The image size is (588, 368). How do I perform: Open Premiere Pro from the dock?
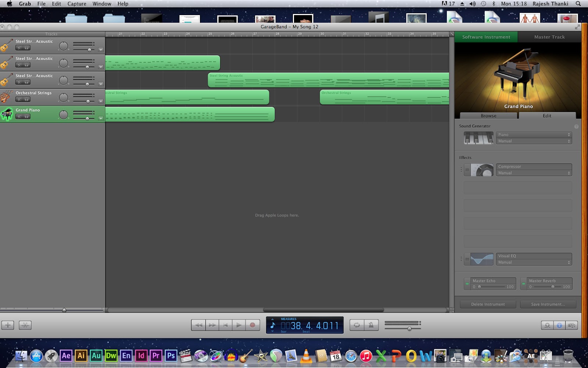156,355
